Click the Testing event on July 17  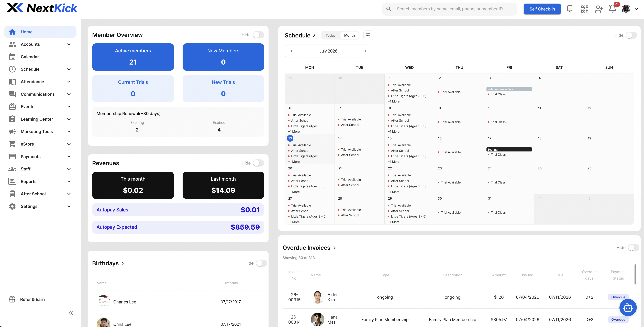509,149
